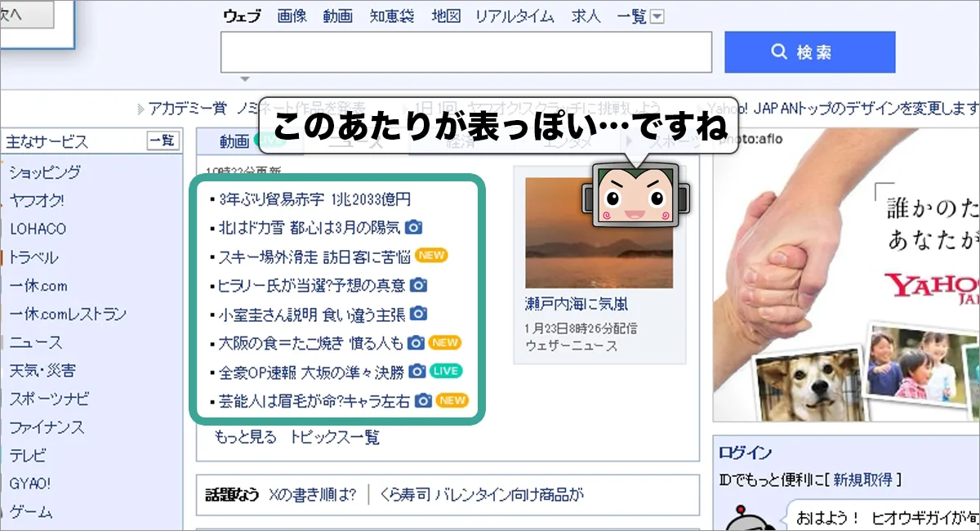Open ゲーム in services list

[x=31, y=512]
